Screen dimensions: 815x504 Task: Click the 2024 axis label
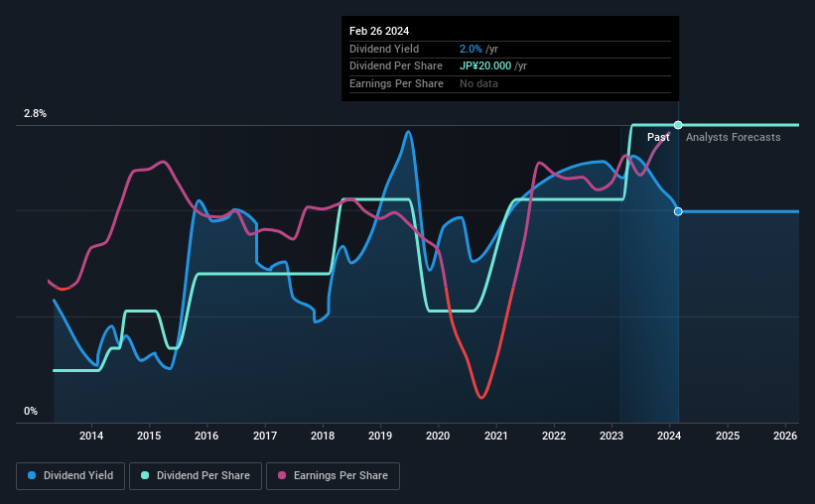[x=669, y=436]
